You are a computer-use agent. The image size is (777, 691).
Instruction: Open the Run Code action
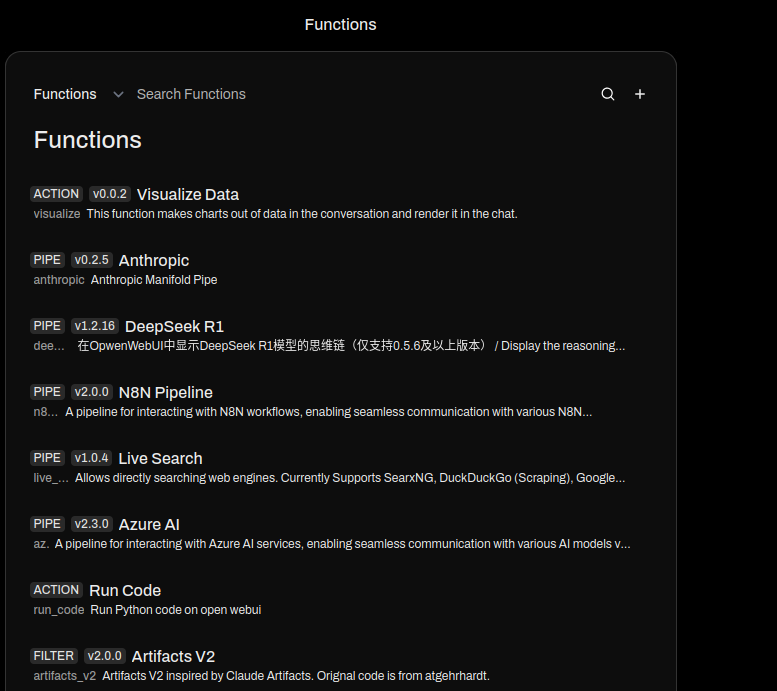125,590
